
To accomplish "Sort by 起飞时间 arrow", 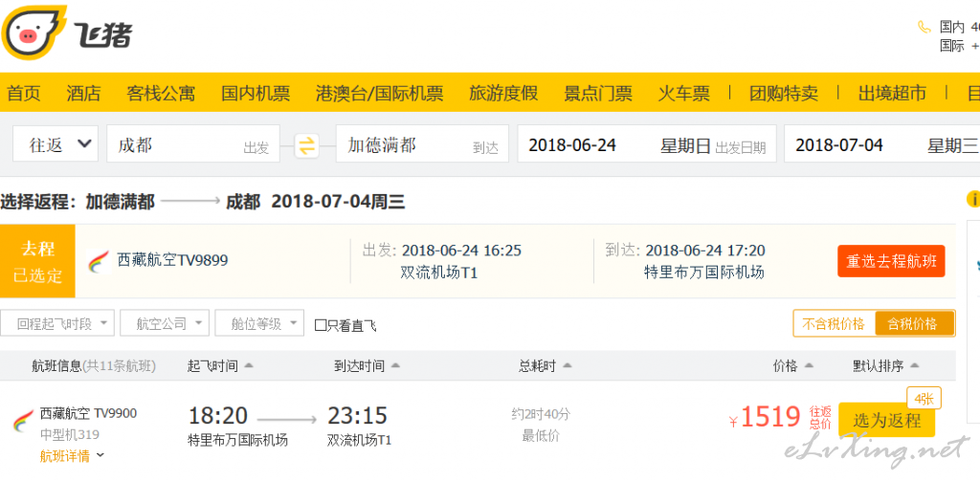I will [x=249, y=366].
